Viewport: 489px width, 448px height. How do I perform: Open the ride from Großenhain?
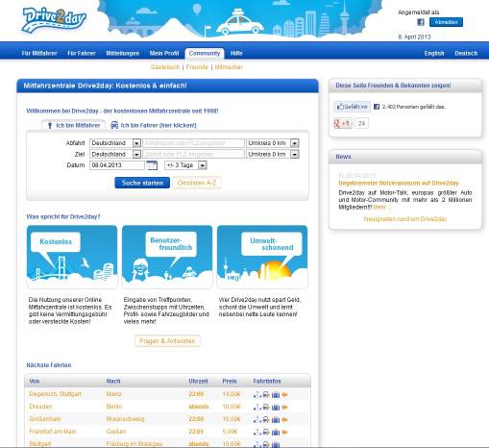45,419
